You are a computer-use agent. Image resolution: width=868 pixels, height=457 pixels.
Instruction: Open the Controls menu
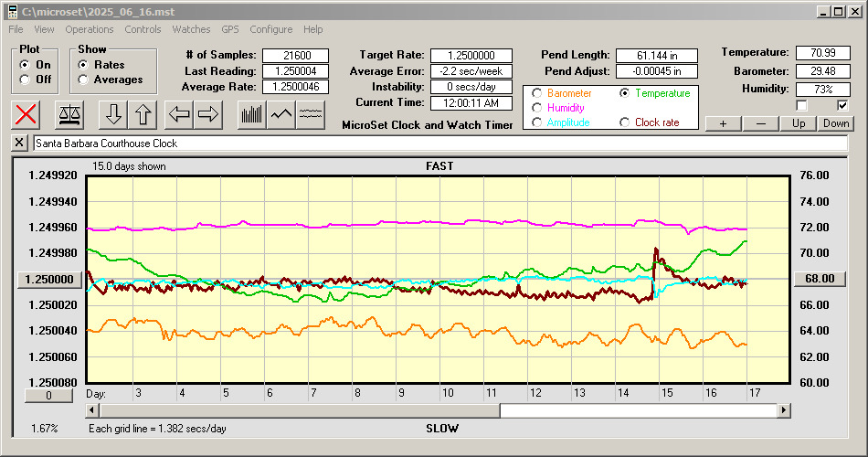click(143, 29)
